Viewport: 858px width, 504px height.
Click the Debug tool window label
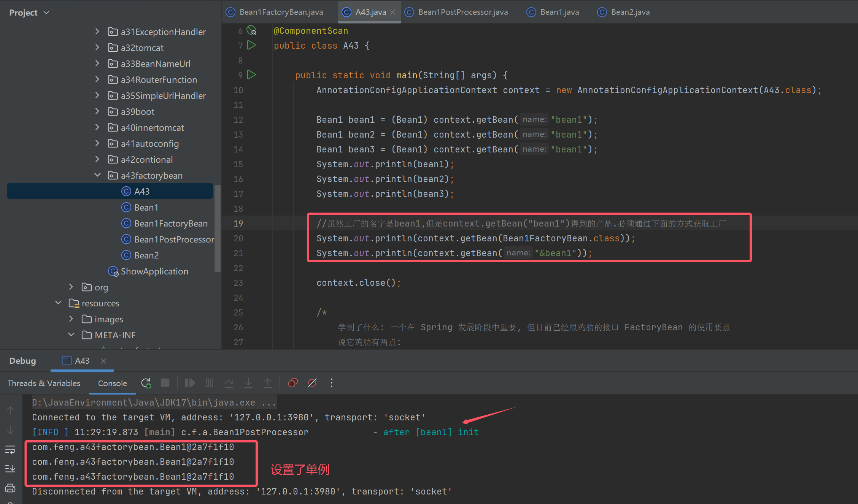(x=22, y=361)
